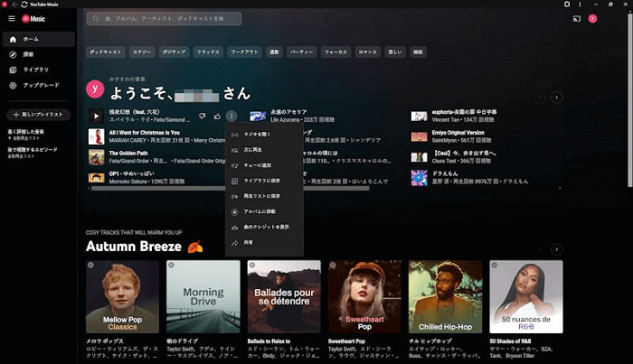Dislike the first song with thumbs-down

(203, 117)
